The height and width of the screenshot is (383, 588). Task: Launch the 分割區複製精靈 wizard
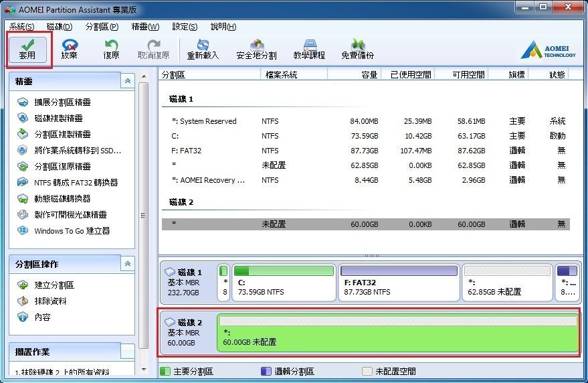(x=54, y=135)
